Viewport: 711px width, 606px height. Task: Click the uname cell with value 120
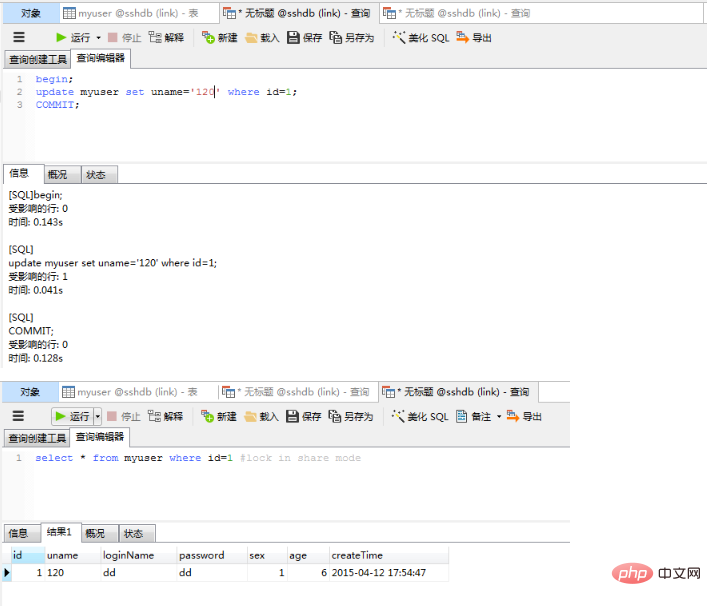[73, 573]
